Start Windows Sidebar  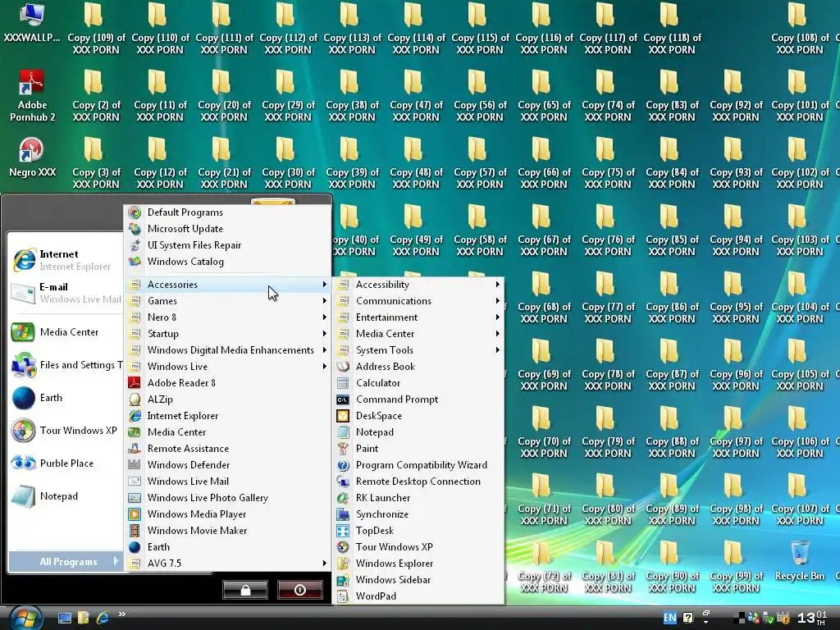tap(418, 580)
